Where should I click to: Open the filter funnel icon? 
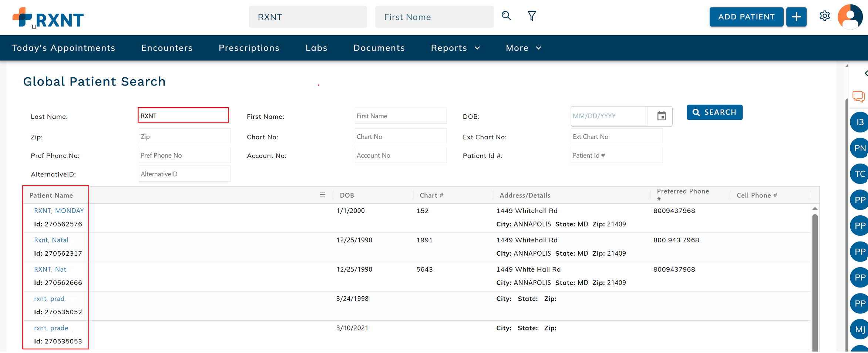pyautogui.click(x=532, y=16)
